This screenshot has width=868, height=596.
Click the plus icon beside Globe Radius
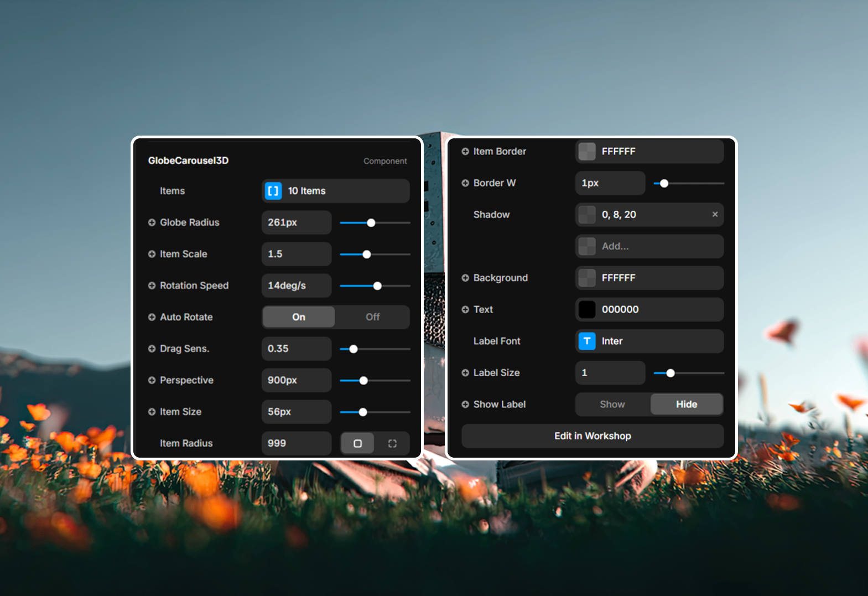point(152,222)
